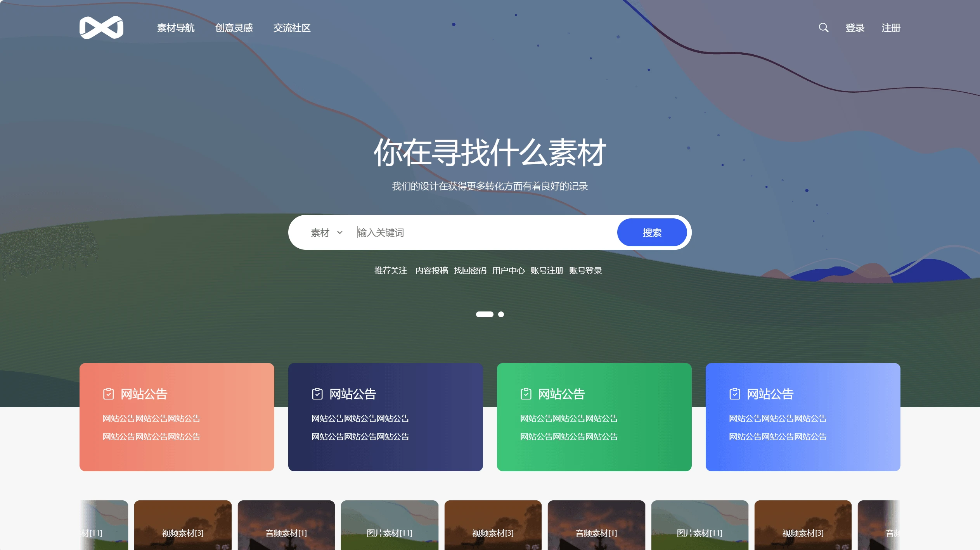
Task: Click the 找回密码 link
Action: [x=469, y=270]
